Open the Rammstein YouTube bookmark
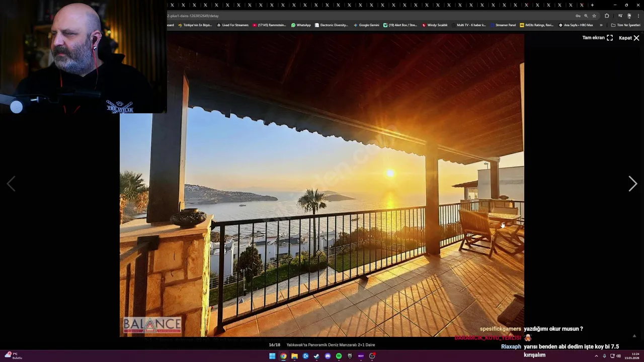Screen dimensions: 644x362 pyautogui.click(x=269, y=25)
